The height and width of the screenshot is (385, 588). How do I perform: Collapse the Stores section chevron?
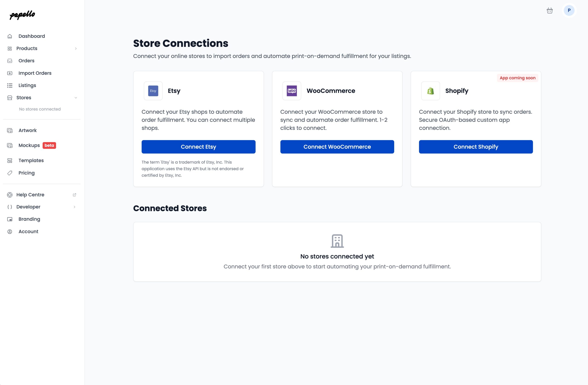[x=76, y=98]
